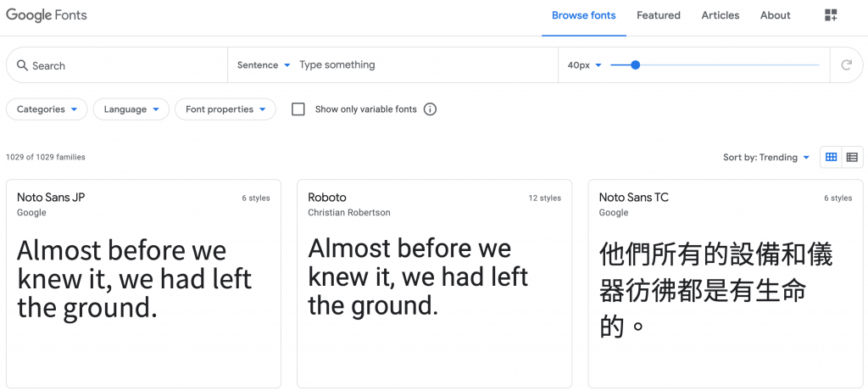Click the 6 styles label on Noto Sans TC
868x391 pixels.
838,198
